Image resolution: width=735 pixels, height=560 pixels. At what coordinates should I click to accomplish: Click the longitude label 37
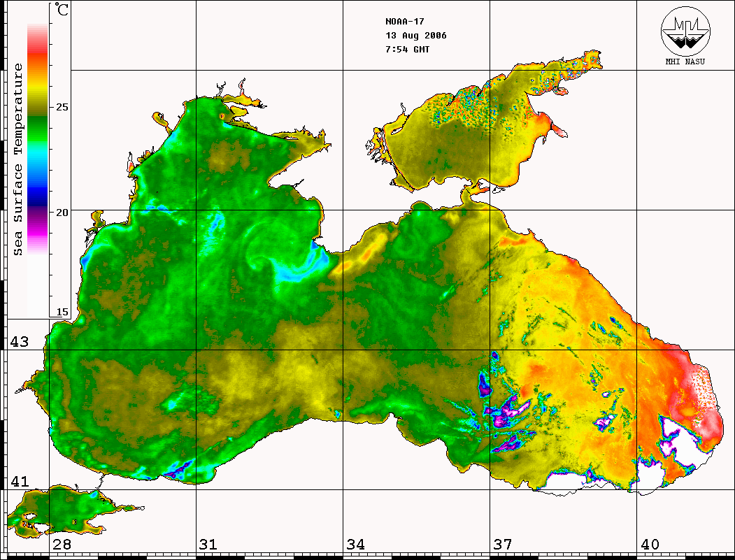click(503, 544)
